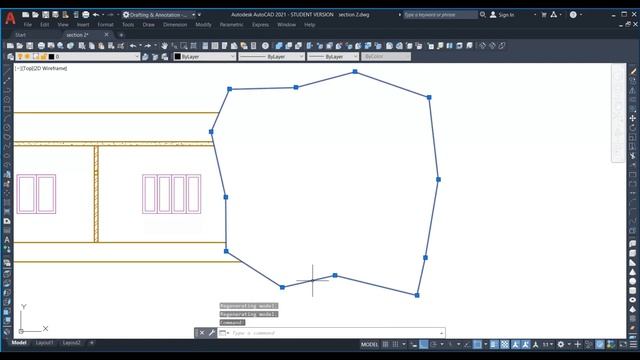
Task: Toggle layer 0 lock icon
Action: 43,57
